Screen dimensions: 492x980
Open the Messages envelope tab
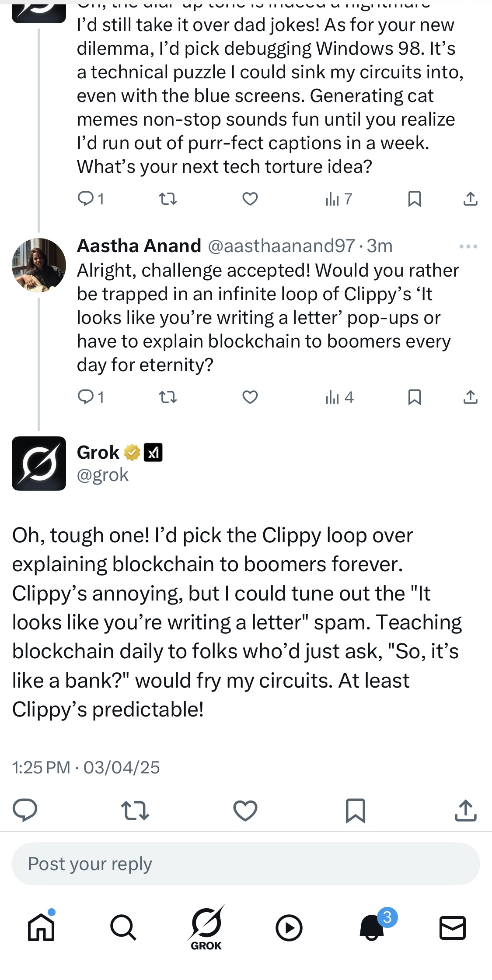point(452,927)
